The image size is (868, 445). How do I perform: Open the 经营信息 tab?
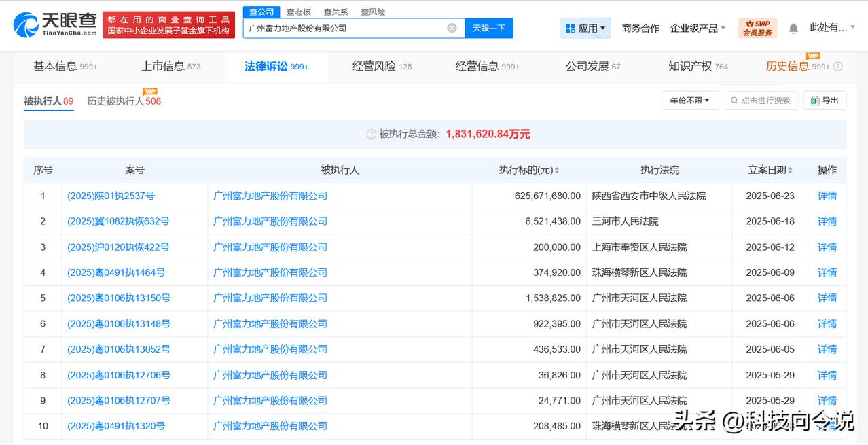point(488,67)
